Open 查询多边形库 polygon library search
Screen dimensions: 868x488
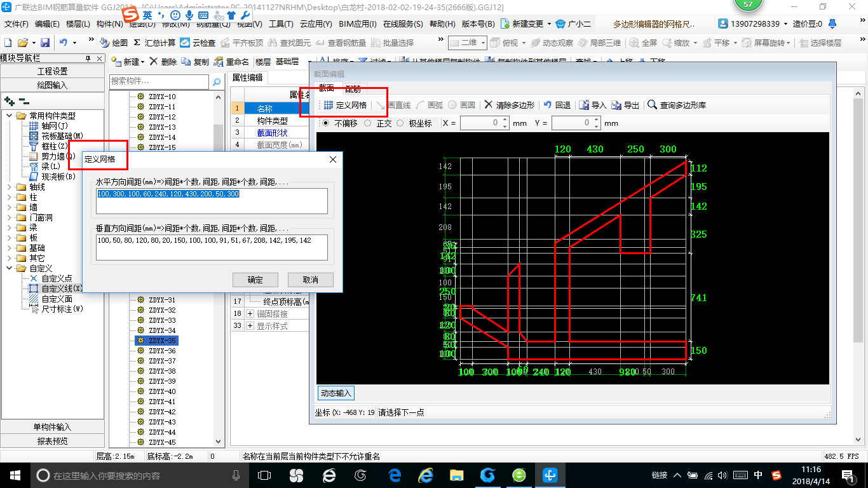click(677, 105)
